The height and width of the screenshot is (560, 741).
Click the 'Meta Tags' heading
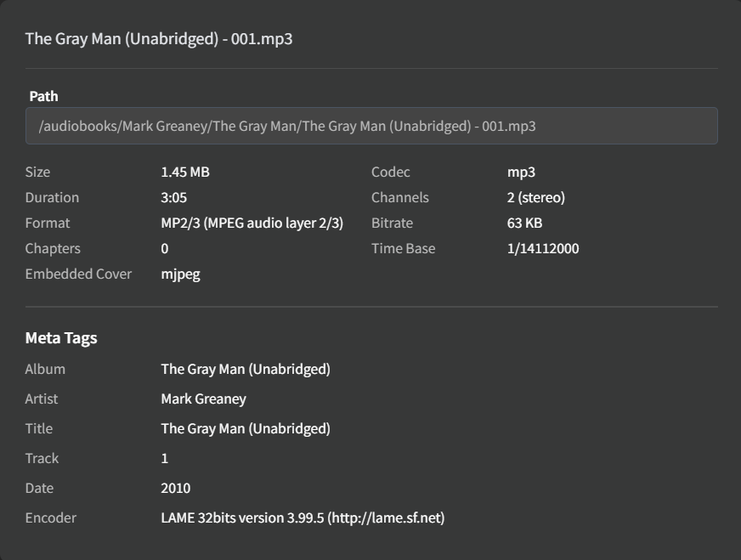point(61,338)
